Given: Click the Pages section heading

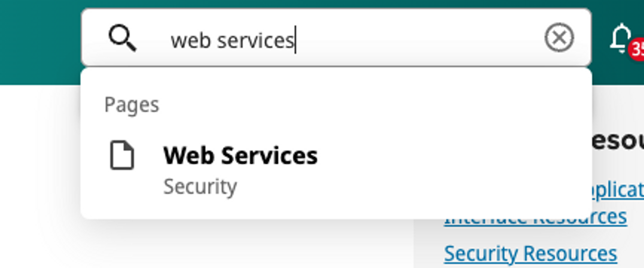Looking at the screenshot, I should (132, 104).
